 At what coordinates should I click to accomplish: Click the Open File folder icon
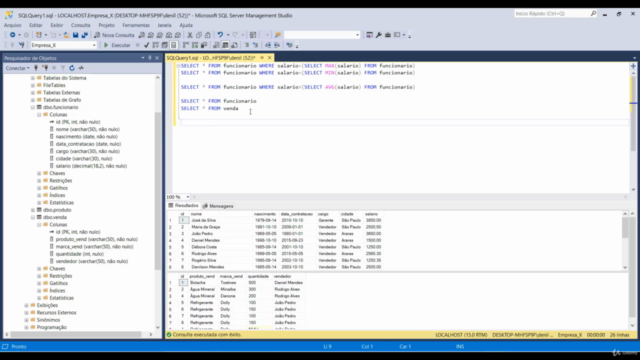pos(66,35)
